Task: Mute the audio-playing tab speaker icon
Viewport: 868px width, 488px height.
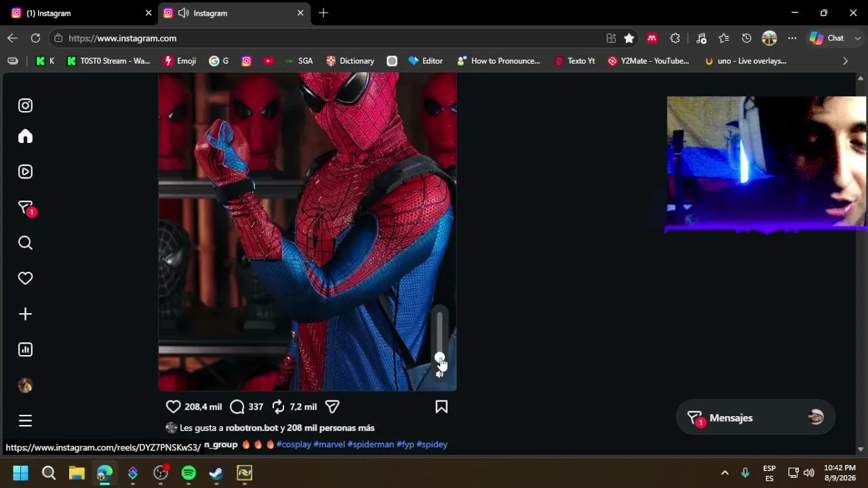Action: tap(184, 13)
